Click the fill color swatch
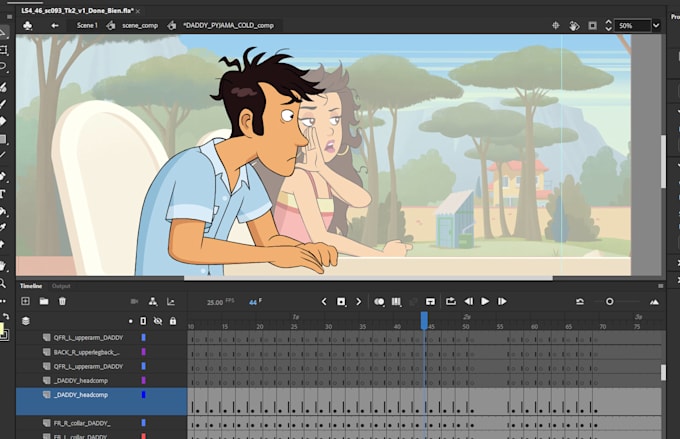680x439 pixels. pyautogui.click(x=2, y=328)
